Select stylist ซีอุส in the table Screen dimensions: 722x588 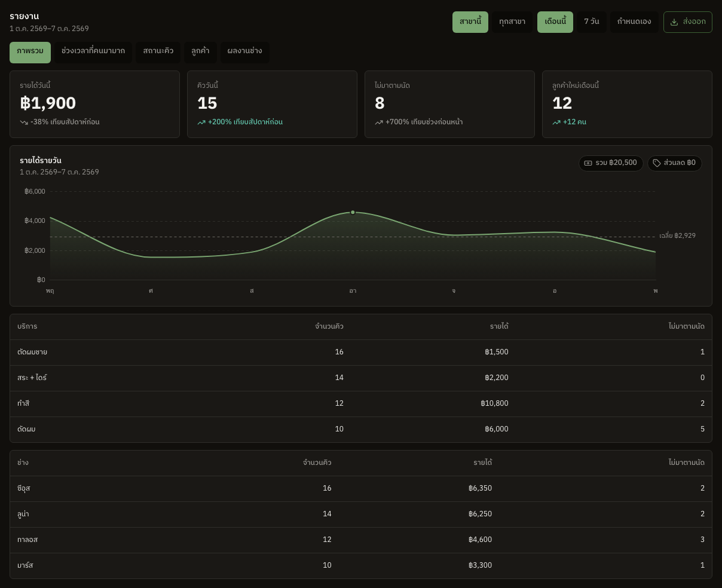coord(24,488)
